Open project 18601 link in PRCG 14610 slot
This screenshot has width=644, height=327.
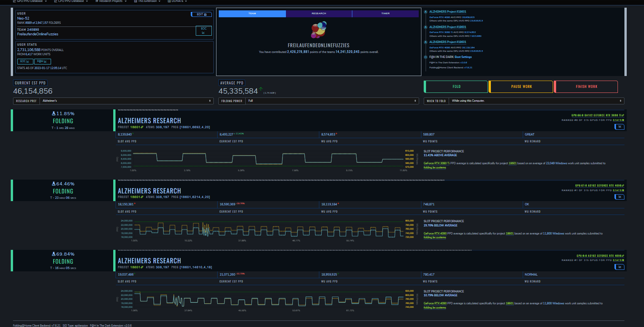click(137, 267)
